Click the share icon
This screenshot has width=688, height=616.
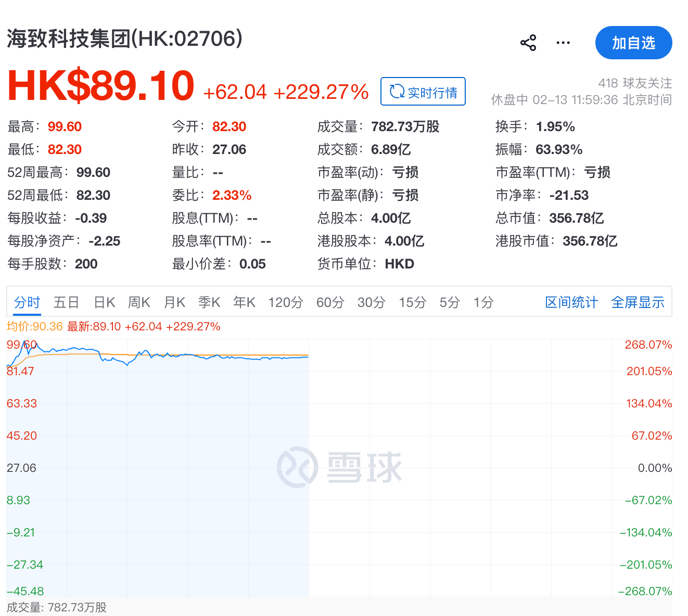pyautogui.click(x=528, y=43)
